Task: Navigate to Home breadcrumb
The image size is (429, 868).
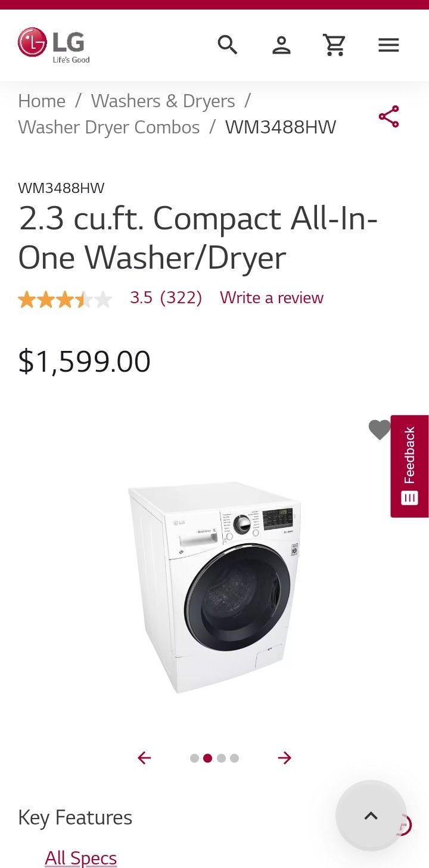Action: coord(42,101)
